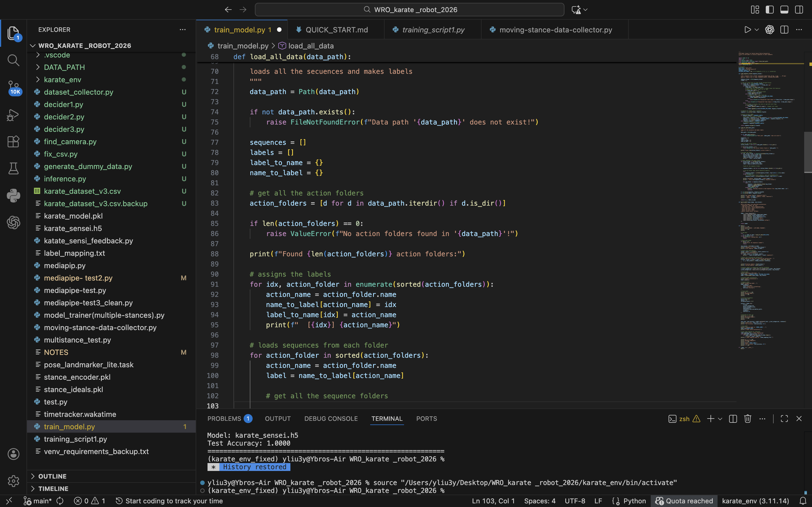This screenshot has width=812, height=507.
Task: Expand the OUTLINE section
Action: click(x=52, y=476)
